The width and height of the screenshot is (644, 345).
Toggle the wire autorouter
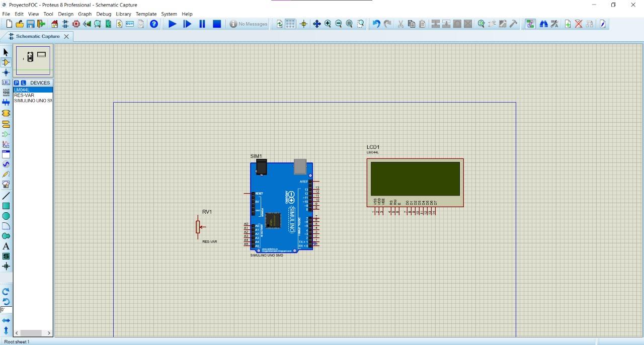[x=530, y=24]
